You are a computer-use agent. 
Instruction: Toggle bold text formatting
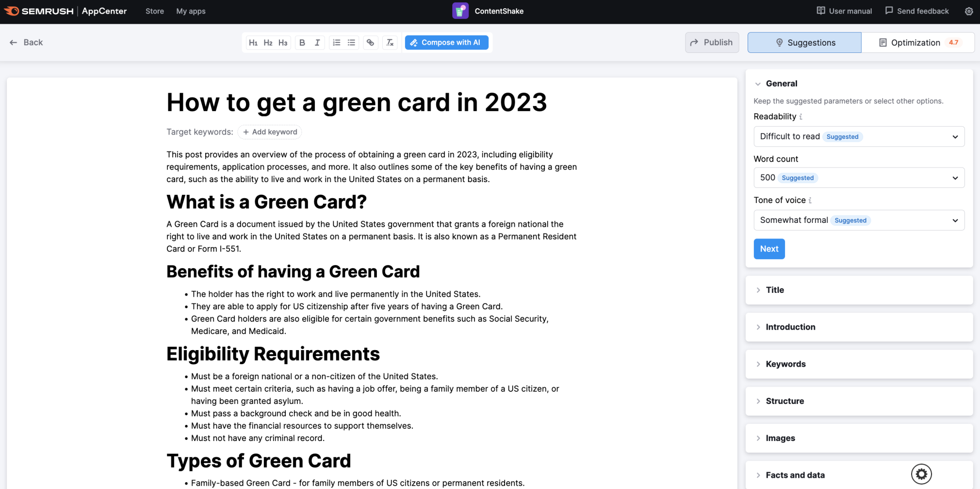click(302, 43)
